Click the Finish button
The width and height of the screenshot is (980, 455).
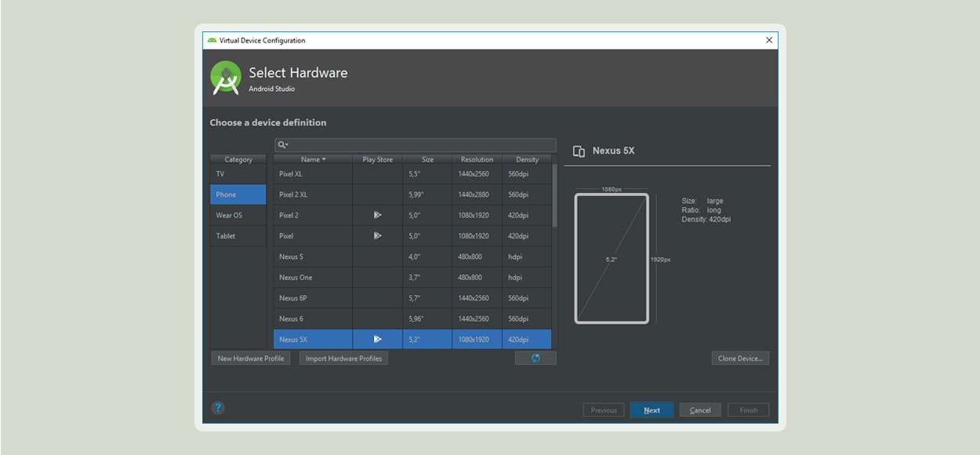(749, 410)
